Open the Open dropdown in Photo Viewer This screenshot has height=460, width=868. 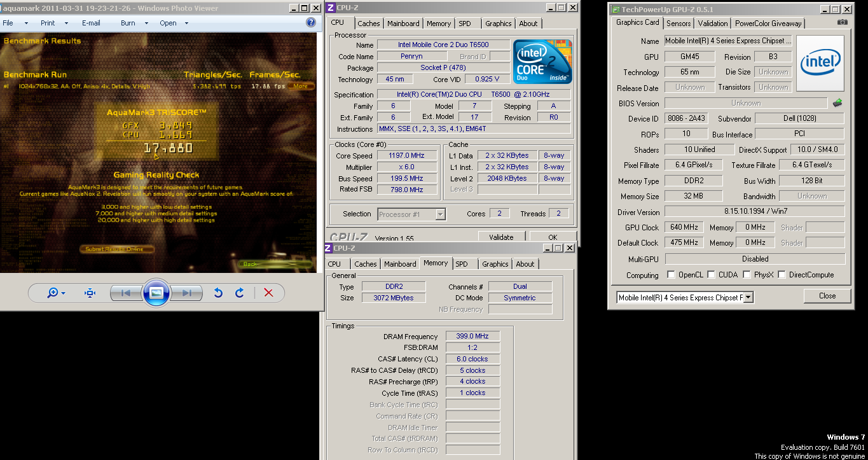pos(174,23)
